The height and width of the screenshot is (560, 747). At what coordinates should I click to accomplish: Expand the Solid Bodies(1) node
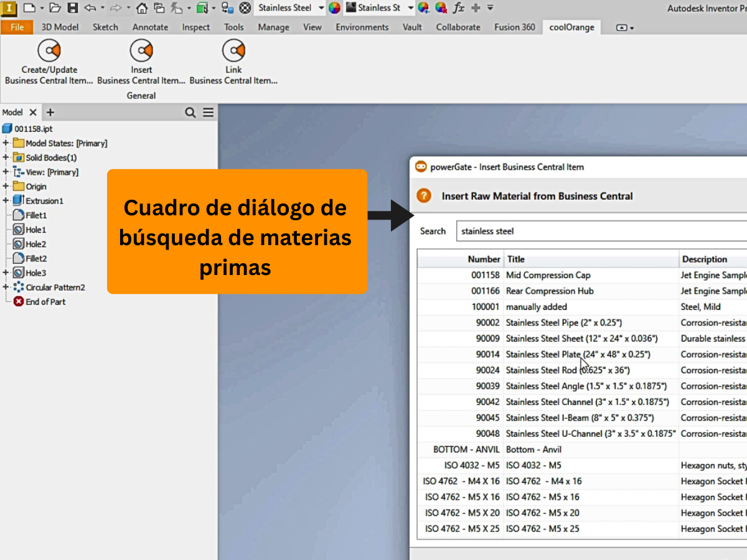click(6, 157)
